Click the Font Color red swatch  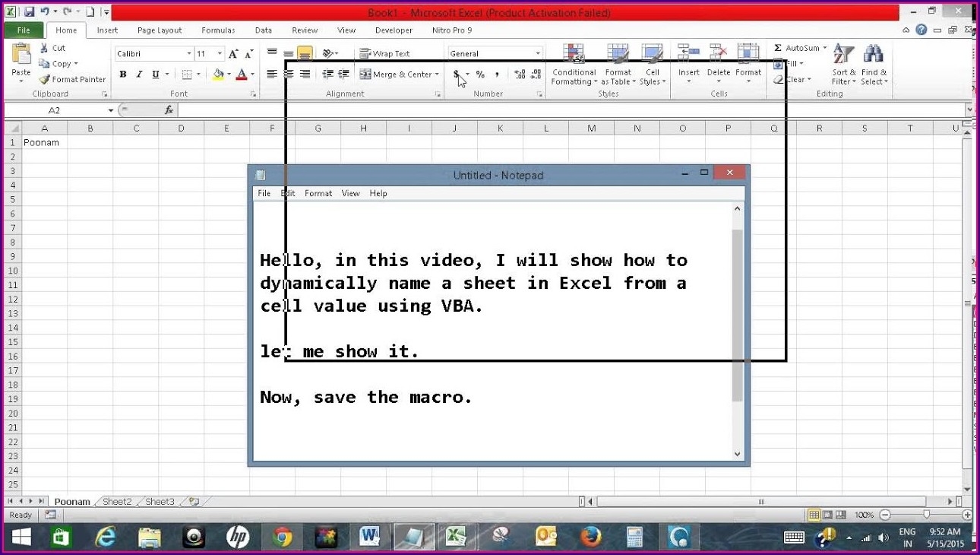(x=242, y=75)
